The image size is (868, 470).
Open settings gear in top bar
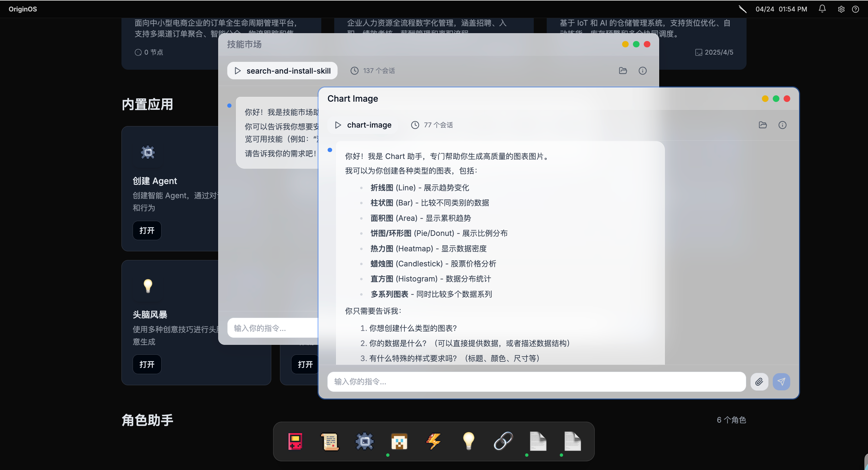click(841, 9)
